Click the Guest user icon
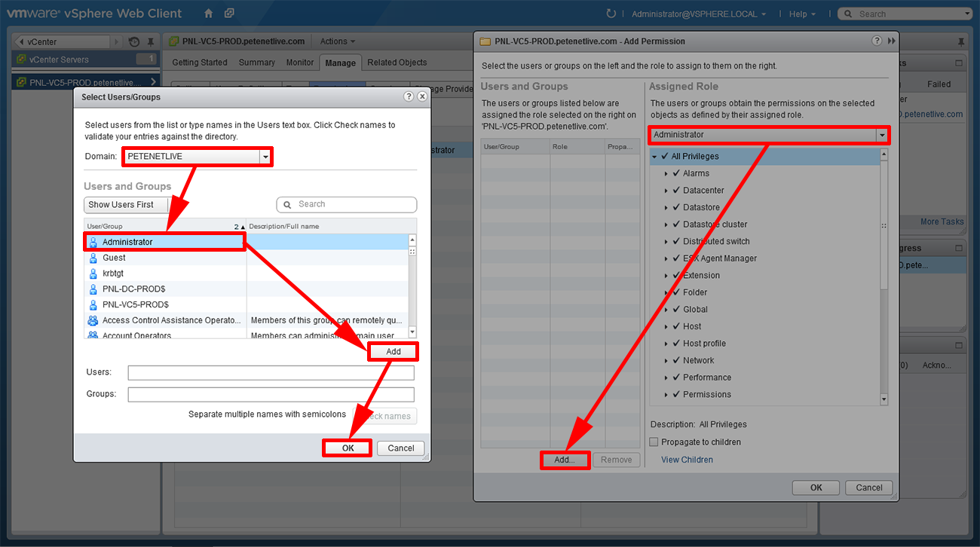The image size is (980, 547). click(x=93, y=258)
